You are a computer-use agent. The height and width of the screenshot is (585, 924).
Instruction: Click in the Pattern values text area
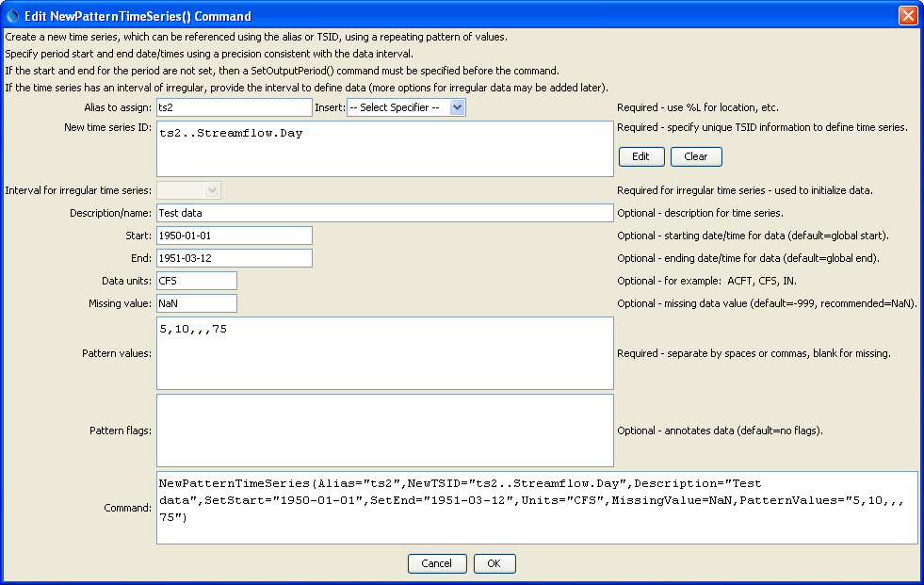pos(385,353)
